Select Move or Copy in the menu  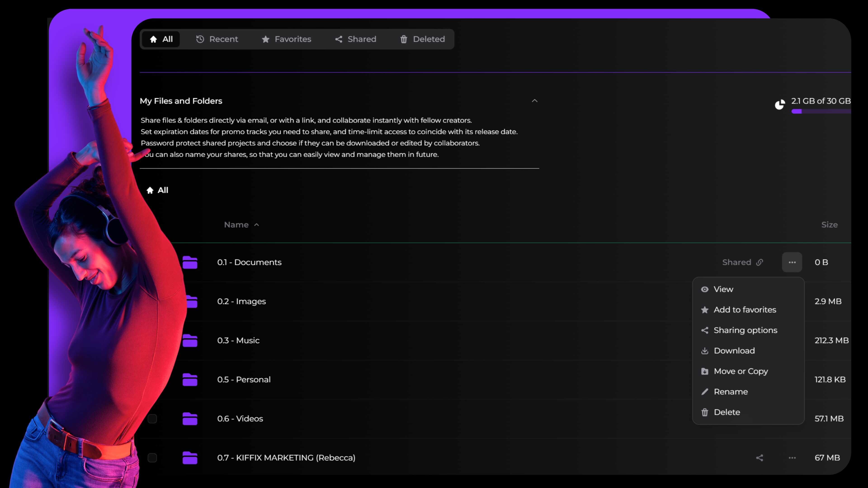point(748,371)
